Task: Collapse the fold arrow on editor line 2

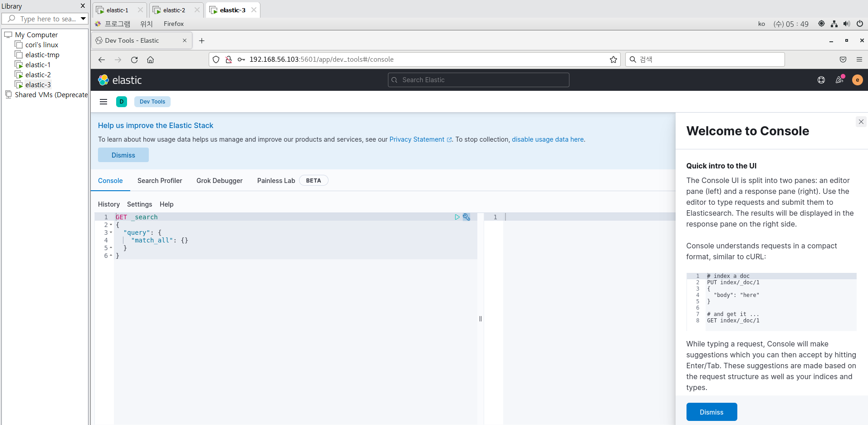Action: coord(111,225)
